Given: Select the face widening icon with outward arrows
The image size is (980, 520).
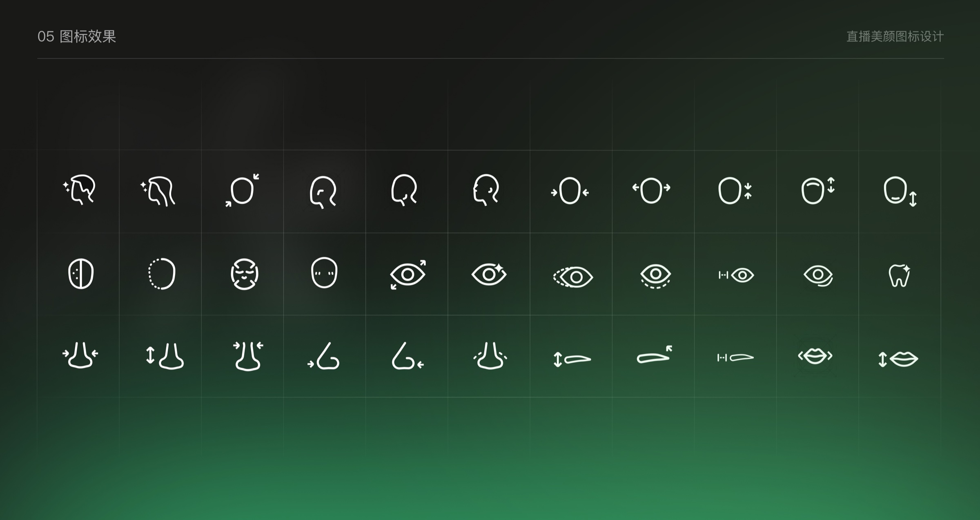Looking at the screenshot, I should pos(651,190).
